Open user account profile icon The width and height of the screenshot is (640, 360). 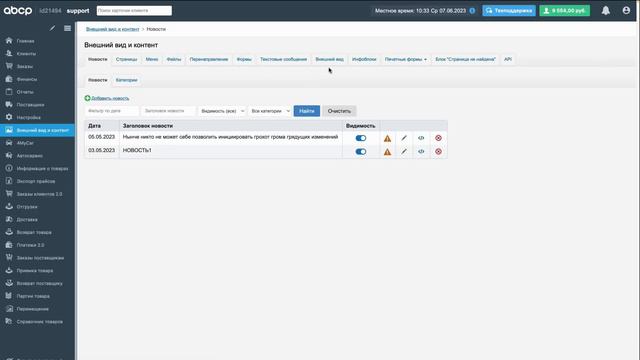click(626, 11)
